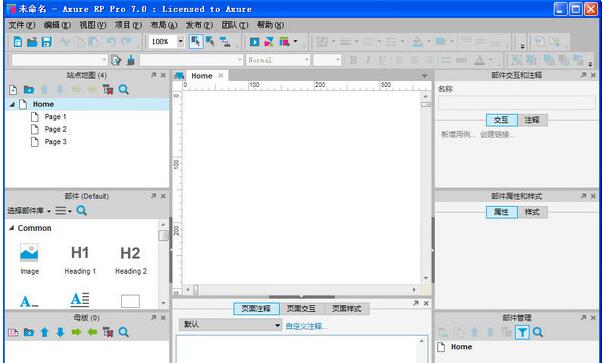Toggle italic formatting
The width and height of the screenshot is (606, 363).
[x=368, y=60]
